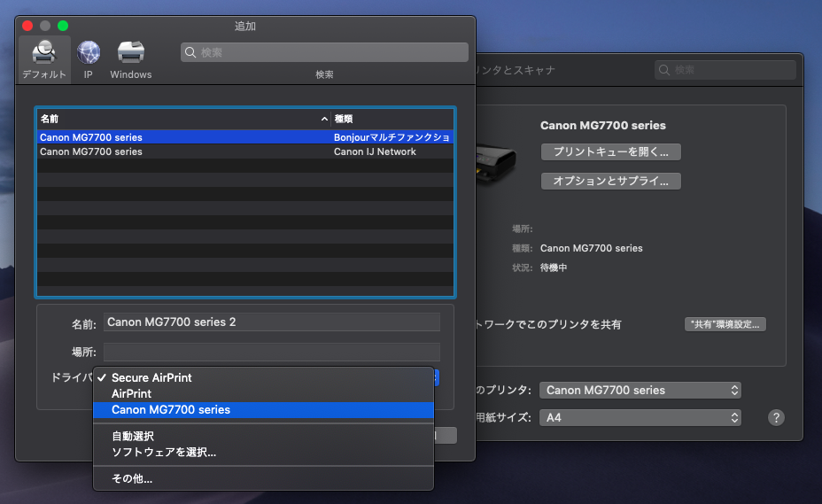Select the デフォルト printer tab icon
The image size is (822, 504).
[x=44, y=59]
